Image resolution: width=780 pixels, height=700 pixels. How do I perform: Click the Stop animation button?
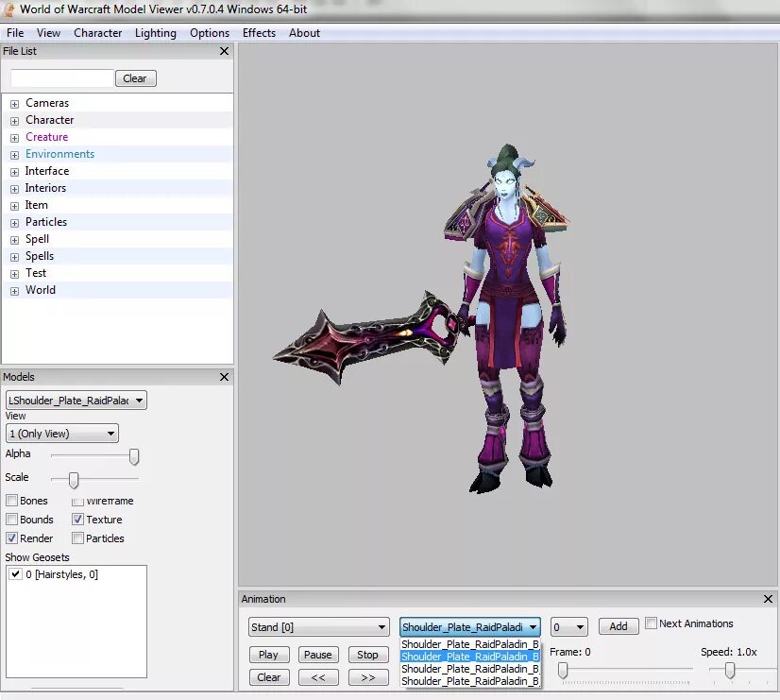coord(368,655)
